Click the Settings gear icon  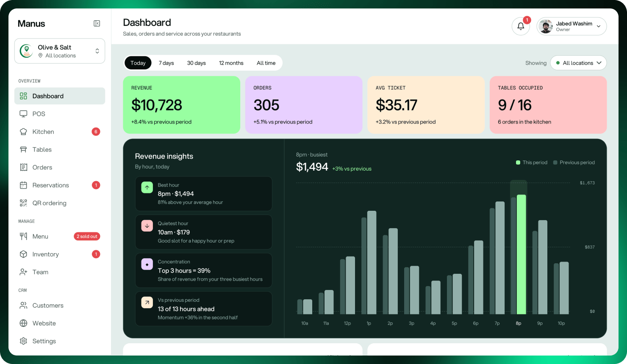23,341
